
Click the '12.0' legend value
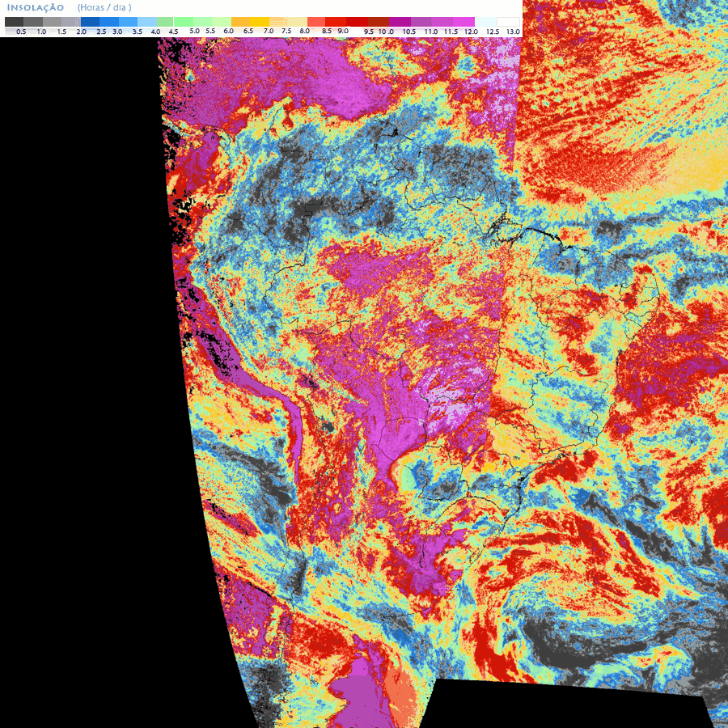tap(471, 32)
